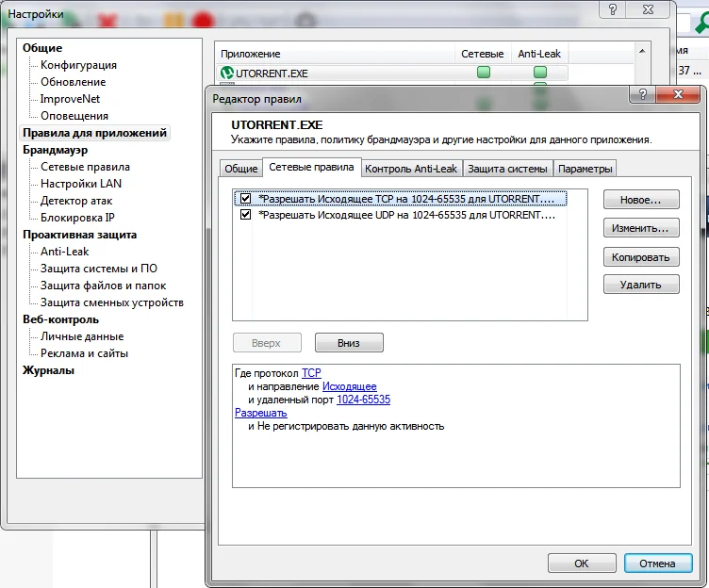Select rule Разрешать Исходящее UDP на 1024-65535

pos(401,215)
